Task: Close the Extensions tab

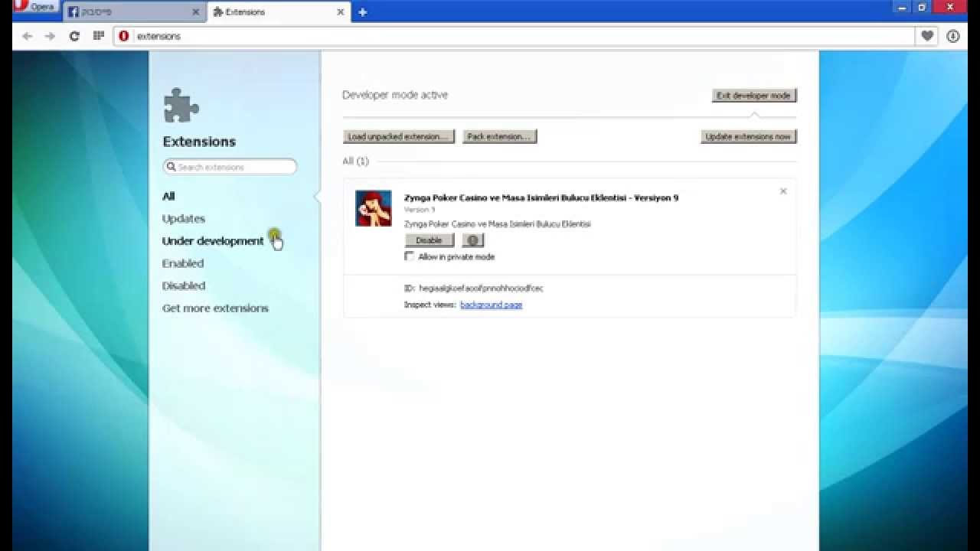Action: click(341, 12)
